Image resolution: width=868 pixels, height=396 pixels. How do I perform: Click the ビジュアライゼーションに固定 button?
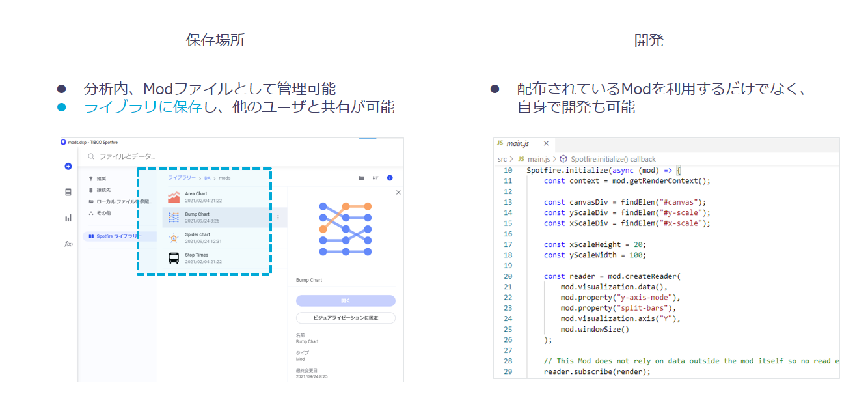pyautogui.click(x=346, y=318)
